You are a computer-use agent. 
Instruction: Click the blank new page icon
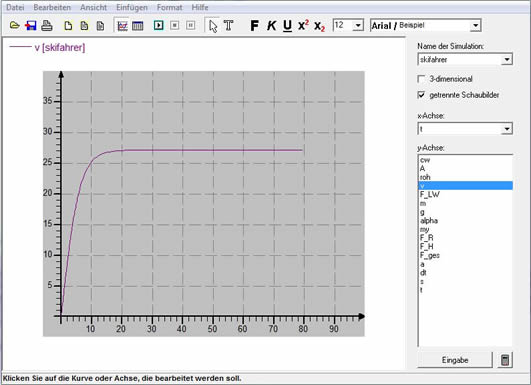[x=68, y=26]
